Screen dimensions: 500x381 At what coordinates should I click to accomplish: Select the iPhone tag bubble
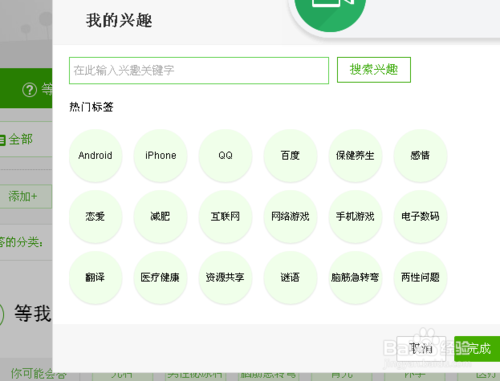160,156
